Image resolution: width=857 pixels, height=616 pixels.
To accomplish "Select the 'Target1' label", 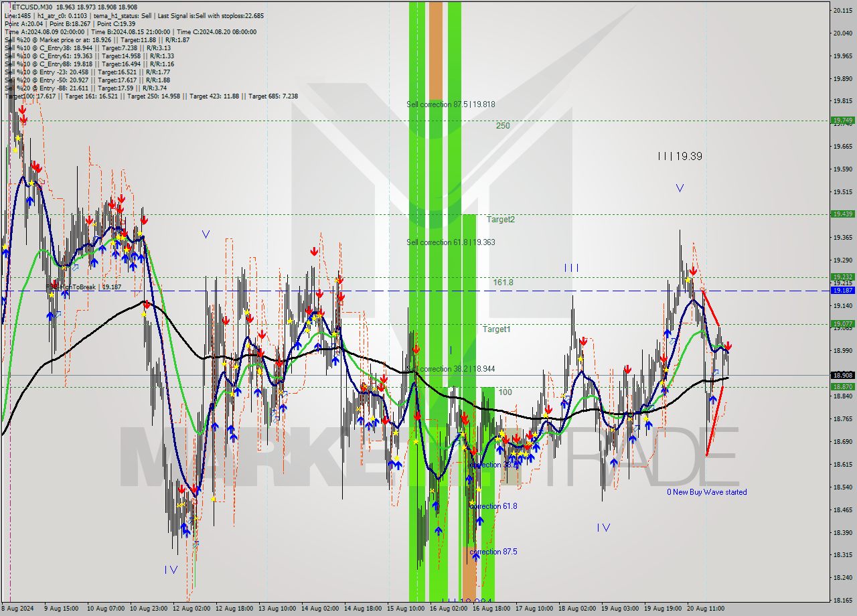I will (x=497, y=329).
